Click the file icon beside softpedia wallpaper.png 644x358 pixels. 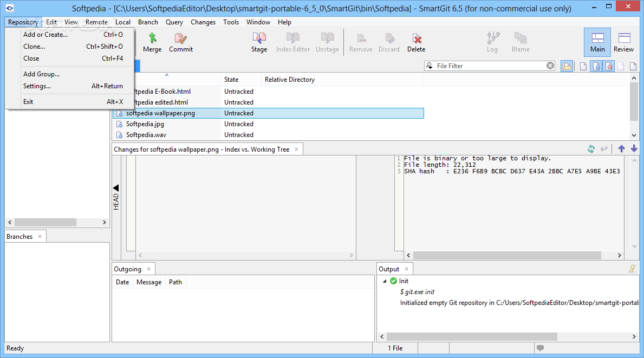point(119,113)
